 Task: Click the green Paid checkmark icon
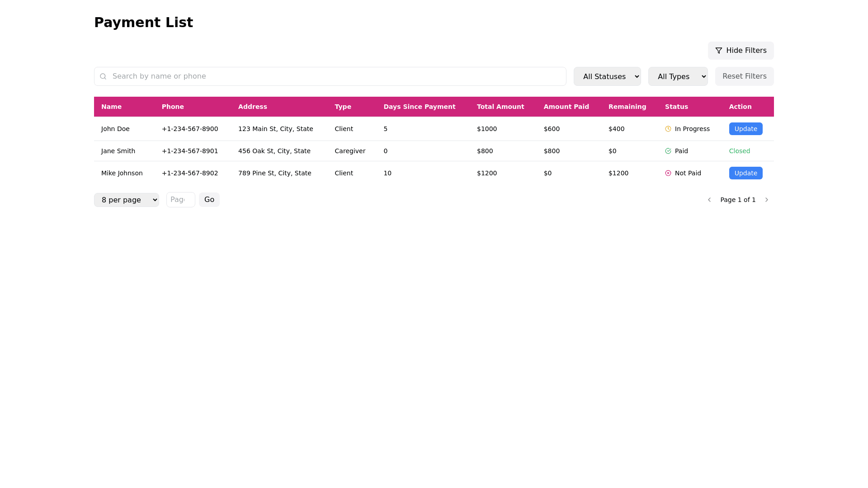(x=668, y=151)
